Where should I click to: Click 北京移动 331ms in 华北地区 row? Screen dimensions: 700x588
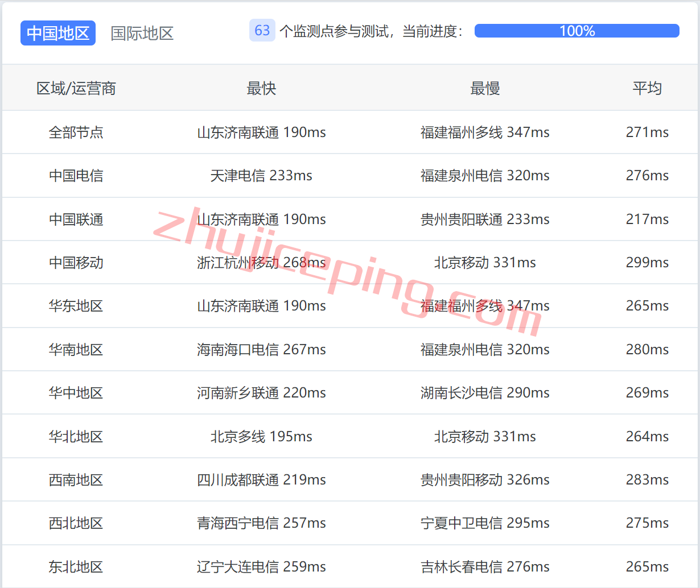[485, 437]
